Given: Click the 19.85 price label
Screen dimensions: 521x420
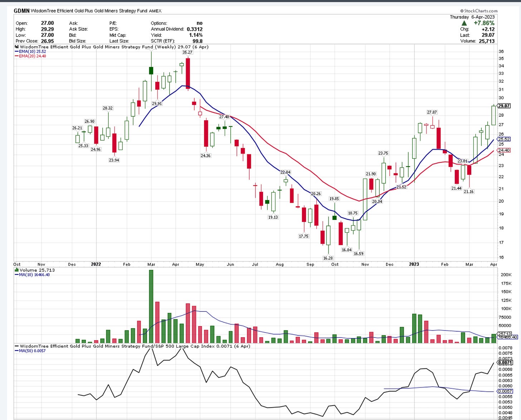Looking at the screenshot, I should click(x=334, y=199).
